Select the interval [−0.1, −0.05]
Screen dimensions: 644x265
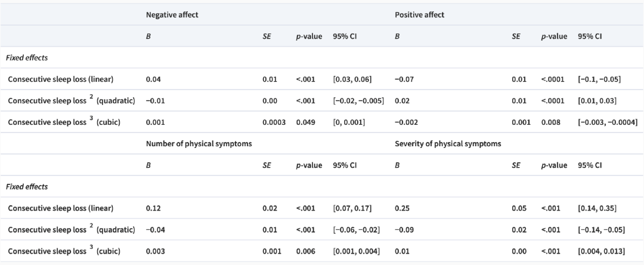[599, 79]
